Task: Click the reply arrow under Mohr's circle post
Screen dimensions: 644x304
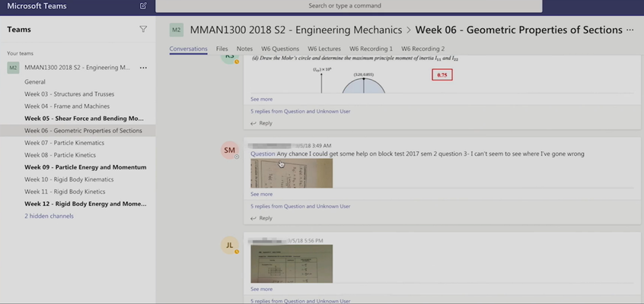Action: (x=253, y=123)
